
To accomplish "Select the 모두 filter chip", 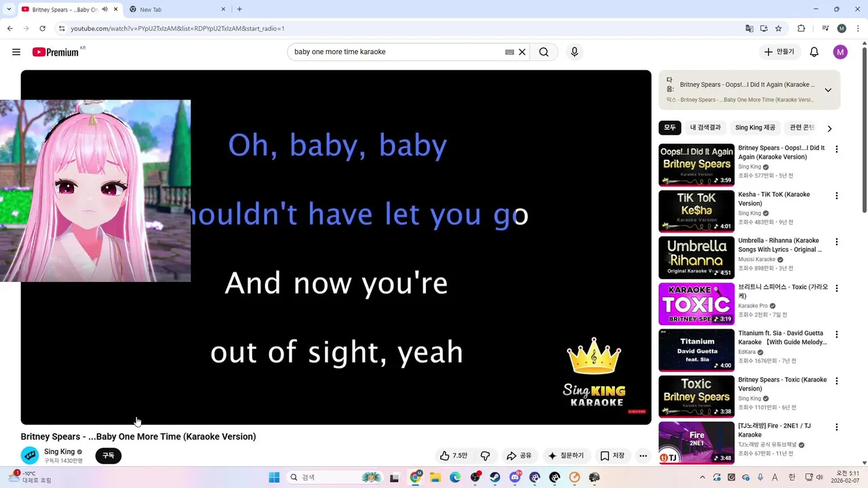I will (x=670, y=127).
